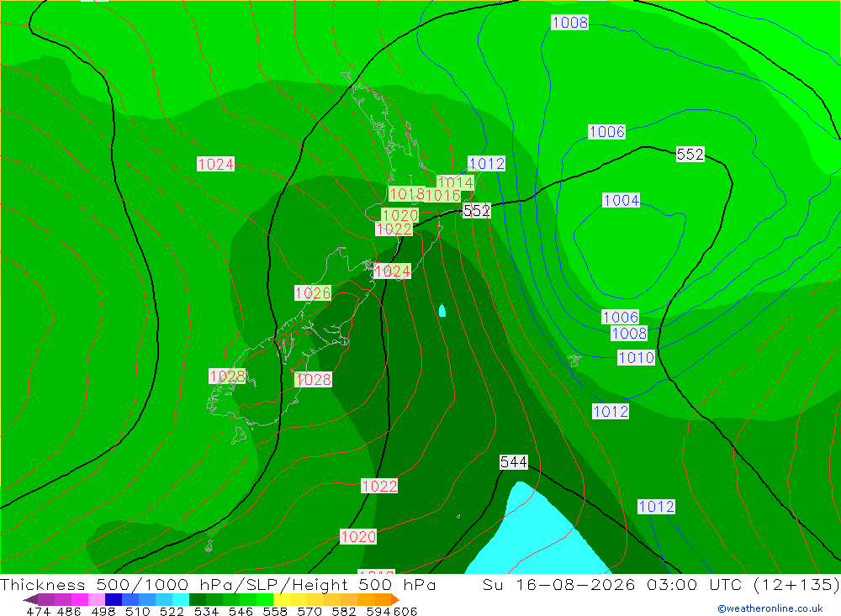Viewport: 841px width, 616px height.
Task: Click the map title 'Thickness 500/1000 hPa/SLP/Height 500 hPa'
Action: (x=218, y=584)
